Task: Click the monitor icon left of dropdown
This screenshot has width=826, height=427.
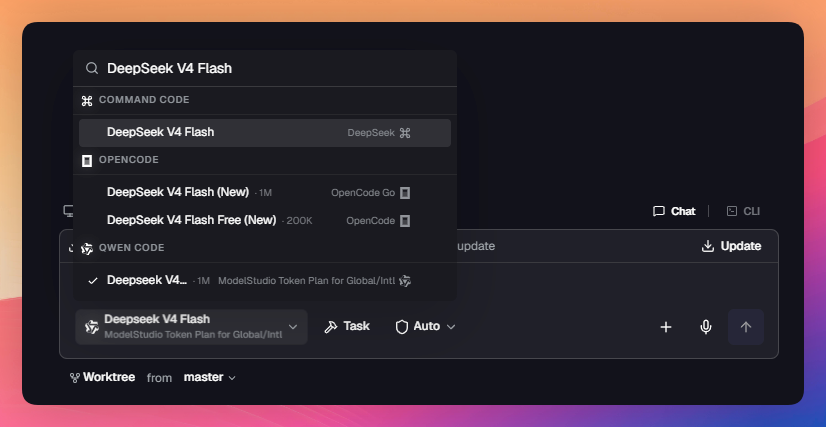Action: 68,211
